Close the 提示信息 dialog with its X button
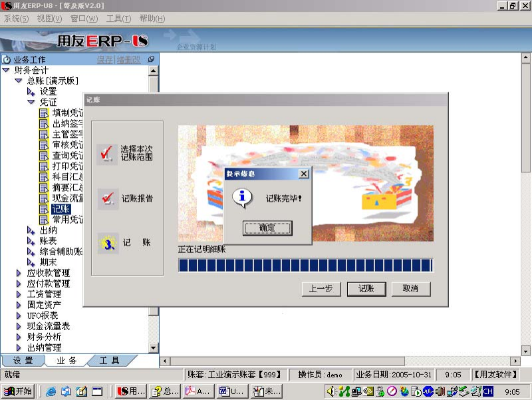532x400 pixels. click(304, 174)
